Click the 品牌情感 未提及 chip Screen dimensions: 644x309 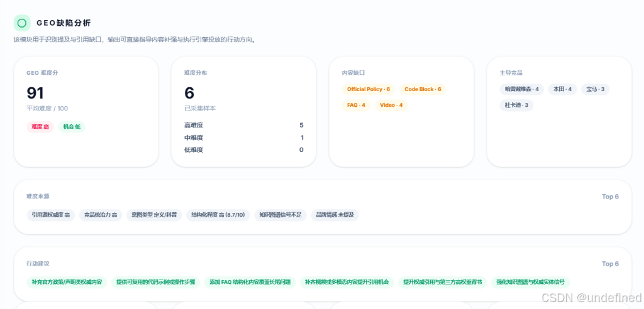[x=335, y=215]
